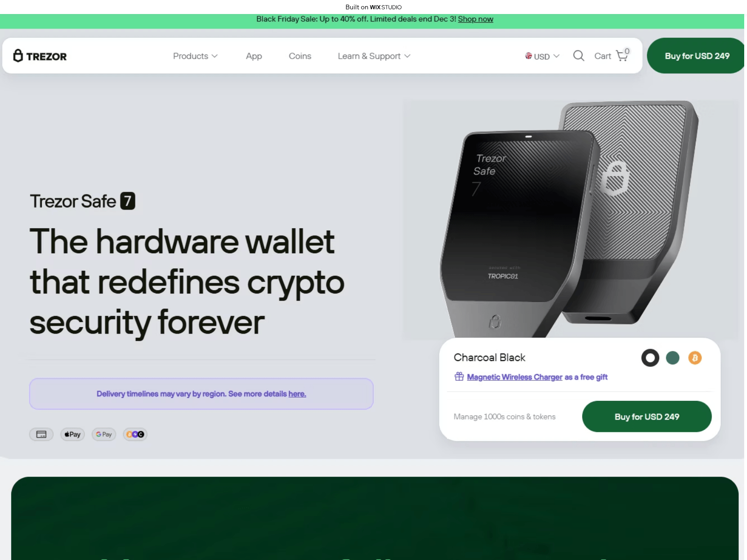The width and height of the screenshot is (747, 560).
Task: Go to the App menu item
Action: (x=254, y=56)
